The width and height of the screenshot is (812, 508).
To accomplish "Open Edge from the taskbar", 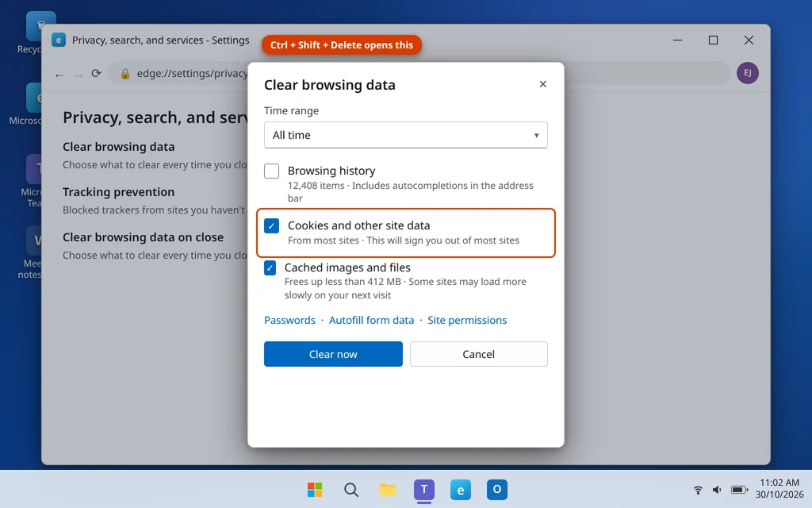I will pos(461,489).
